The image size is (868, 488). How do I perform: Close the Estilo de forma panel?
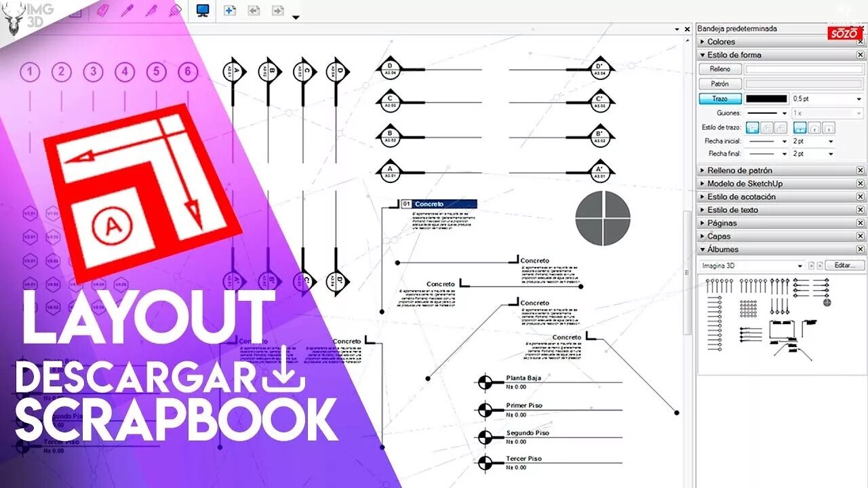click(x=861, y=55)
